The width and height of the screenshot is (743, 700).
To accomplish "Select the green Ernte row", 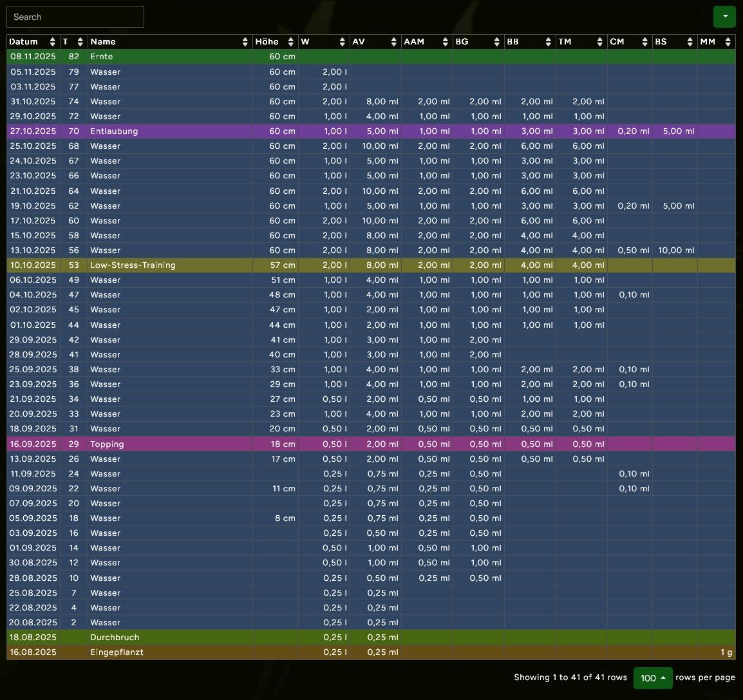I will click(171, 57).
